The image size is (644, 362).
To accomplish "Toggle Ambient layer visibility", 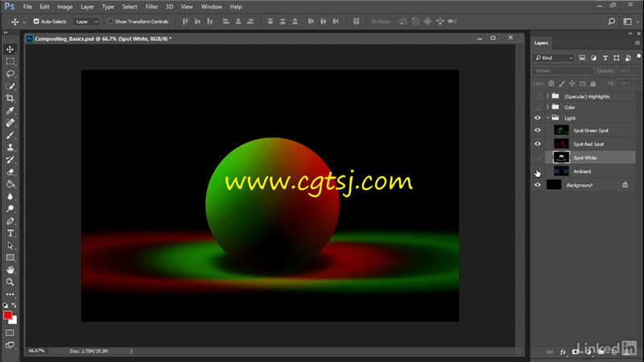I will coord(538,171).
